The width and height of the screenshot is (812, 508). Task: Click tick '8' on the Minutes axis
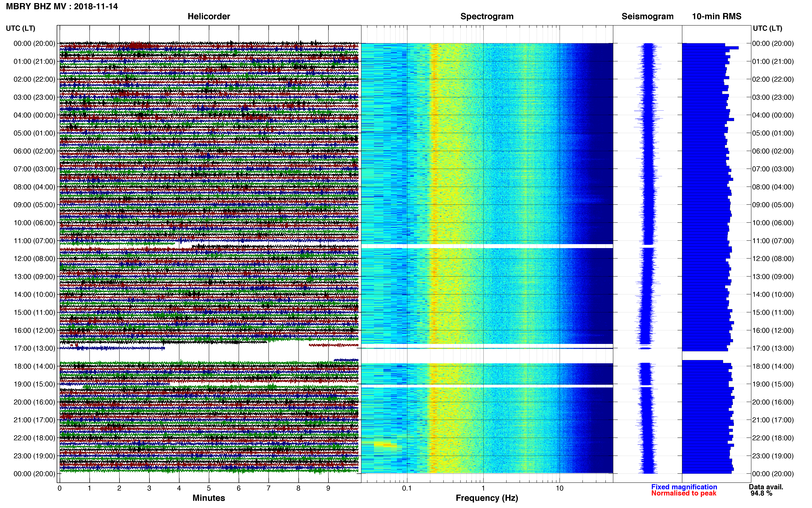[x=298, y=488]
